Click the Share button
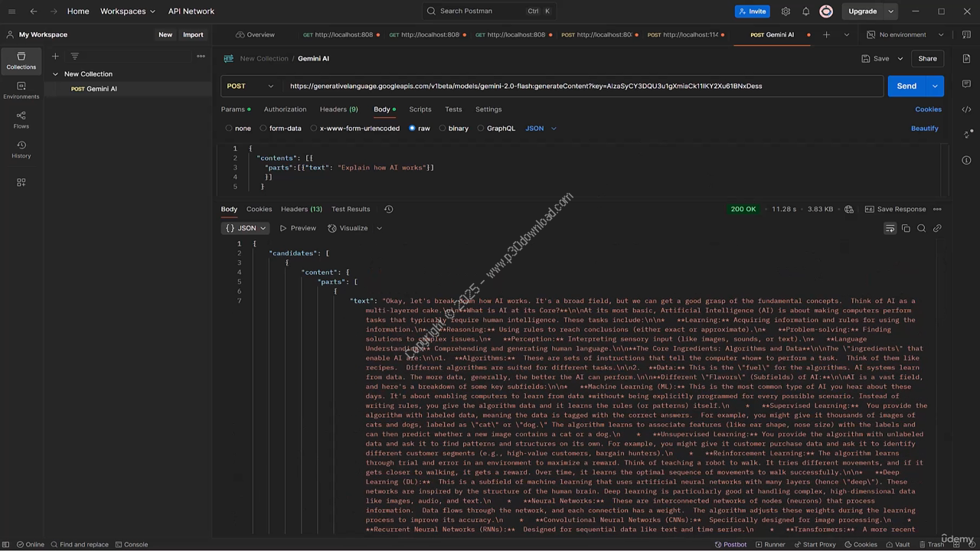 pos(927,58)
